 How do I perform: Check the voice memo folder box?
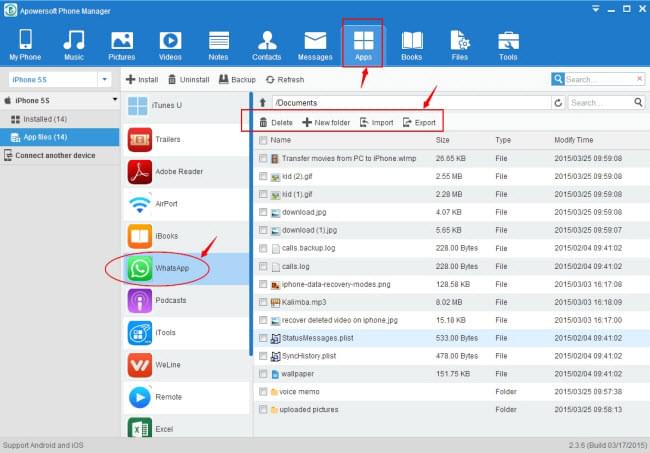click(x=263, y=391)
